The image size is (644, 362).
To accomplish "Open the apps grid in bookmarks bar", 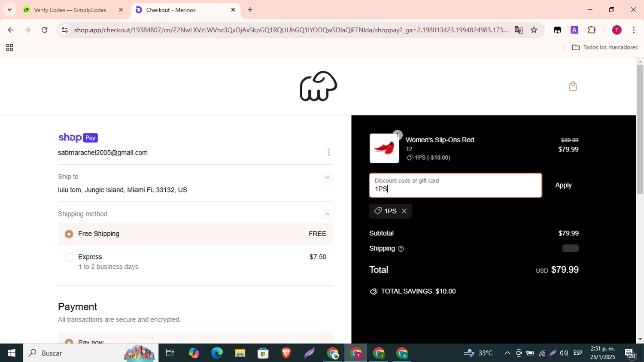I will pyautogui.click(x=9, y=48).
